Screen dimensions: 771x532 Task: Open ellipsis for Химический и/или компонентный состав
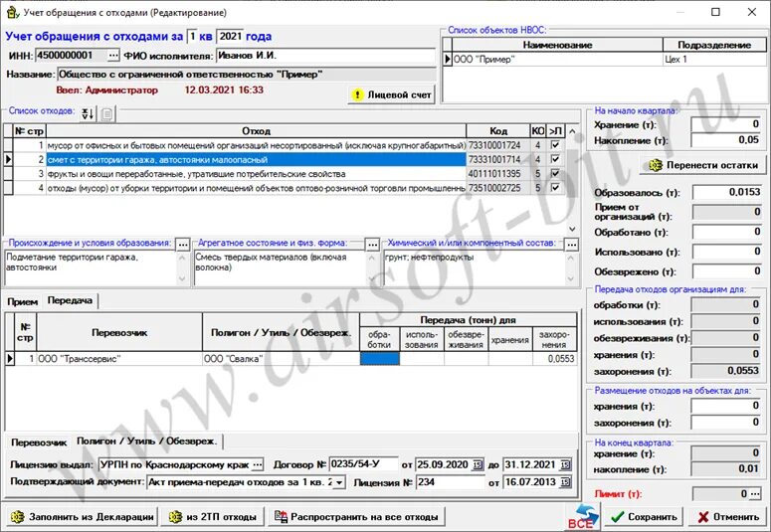click(571, 245)
